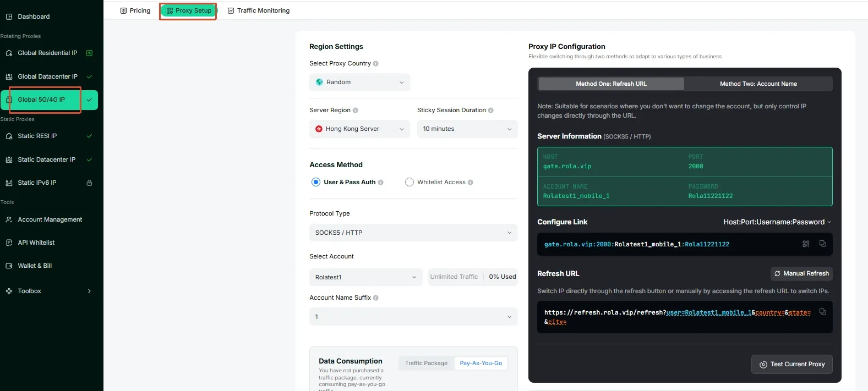Copy the configure link string
Image resolution: width=868 pixels, height=391 pixels.
point(823,244)
